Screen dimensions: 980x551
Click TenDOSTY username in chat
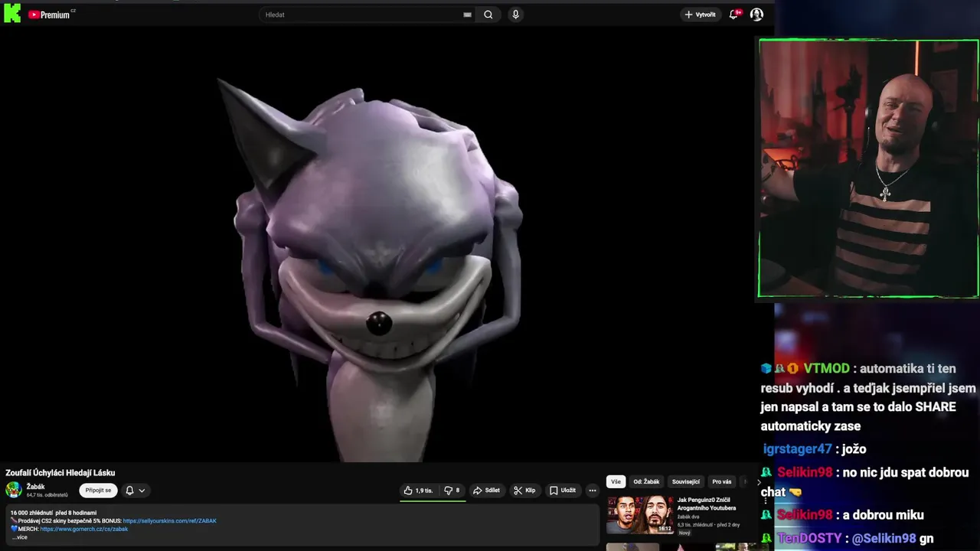click(809, 539)
